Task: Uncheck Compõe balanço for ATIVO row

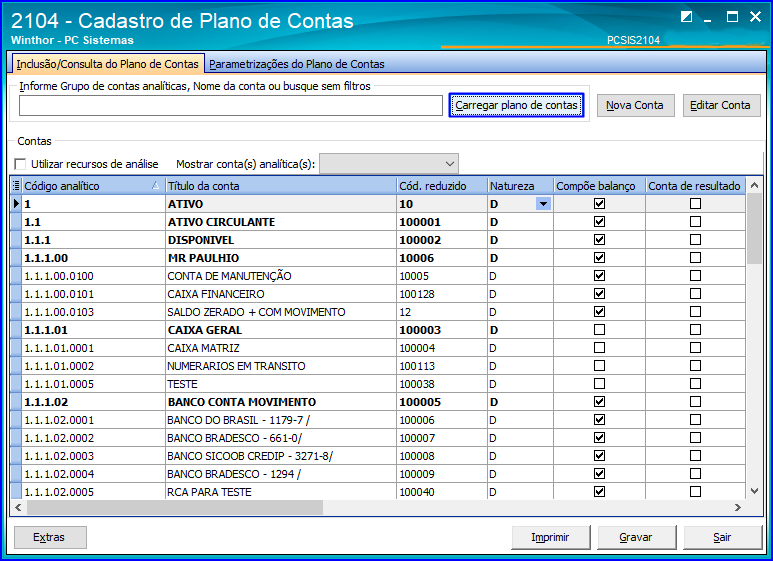Action: (599, 204)
